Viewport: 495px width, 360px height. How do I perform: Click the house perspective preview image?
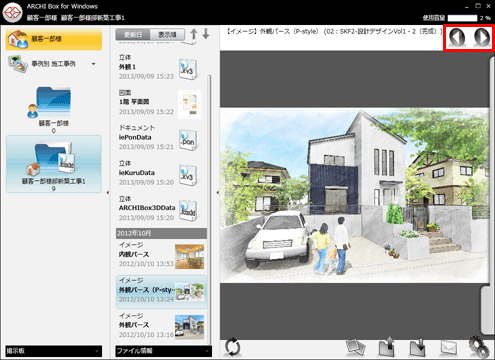tap(355, 195)
